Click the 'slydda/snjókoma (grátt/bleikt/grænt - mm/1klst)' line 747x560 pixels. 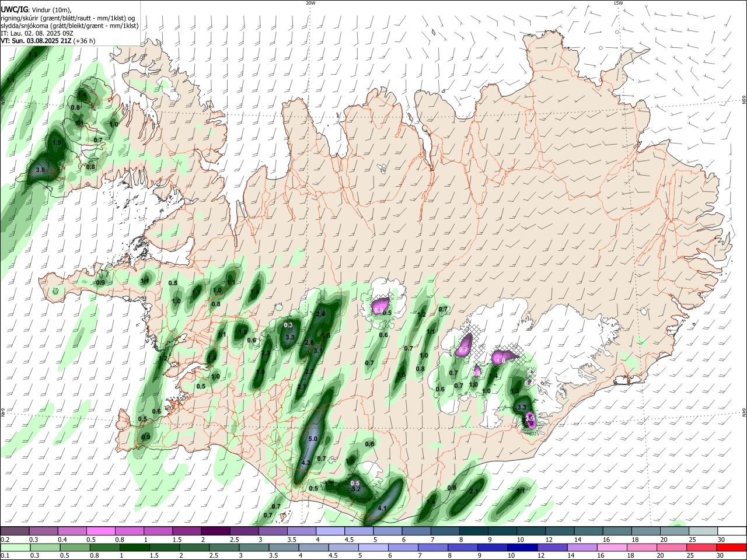coord(69,26)
